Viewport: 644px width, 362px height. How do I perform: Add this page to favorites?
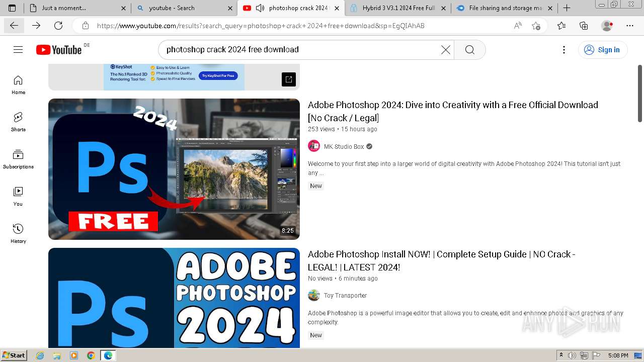pyautogui.click(x=536, y=26)
